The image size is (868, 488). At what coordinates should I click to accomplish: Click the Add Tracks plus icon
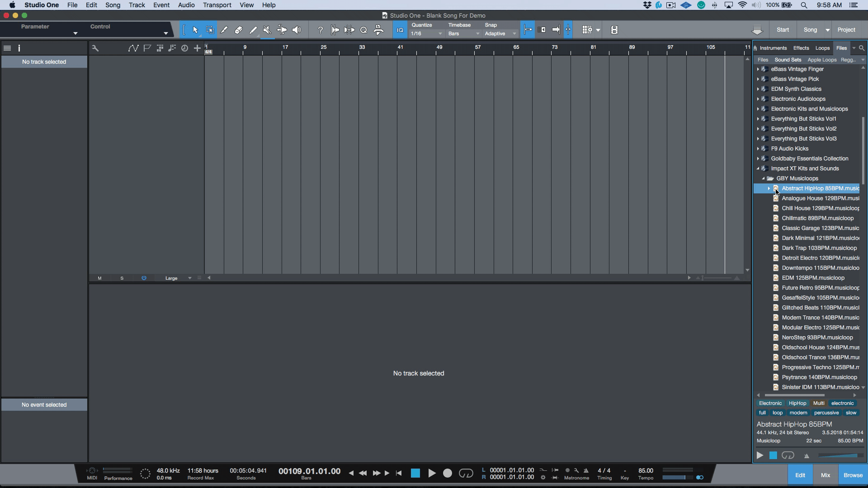tap(197, 48)
